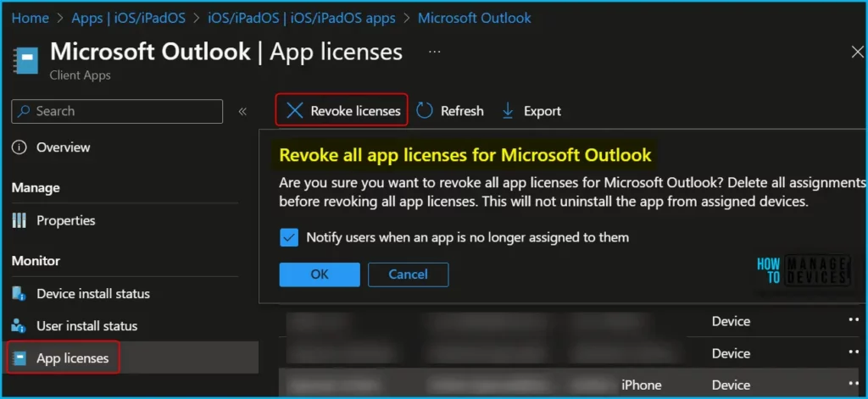Click the Overview info icon
The image size is (868, 399).
point(19,147)
